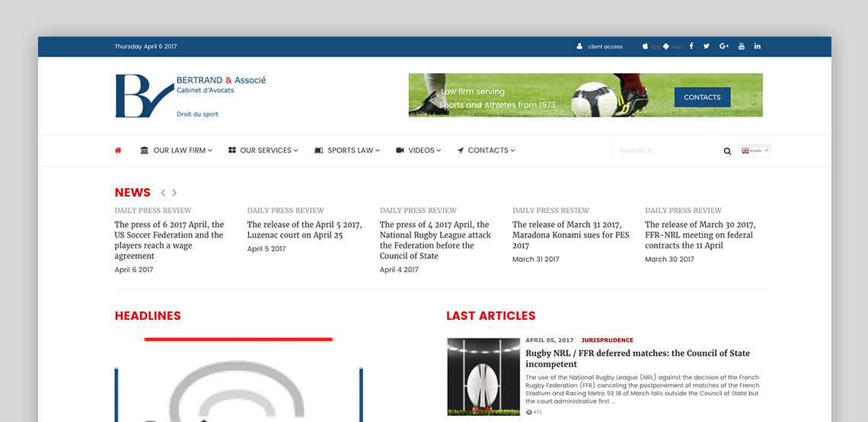Open the Twitter icon in top bar
This screenshot has width=868, height=422.
tap(707, 46)
